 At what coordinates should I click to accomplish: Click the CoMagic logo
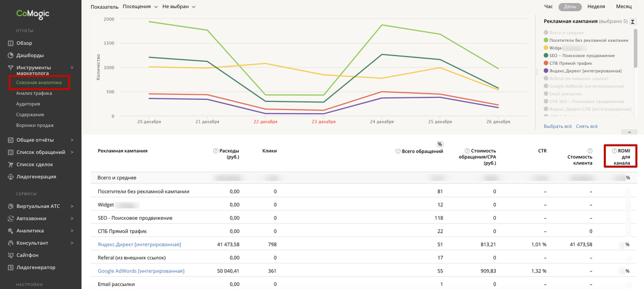pyautogui.click(x=32, y=14)
